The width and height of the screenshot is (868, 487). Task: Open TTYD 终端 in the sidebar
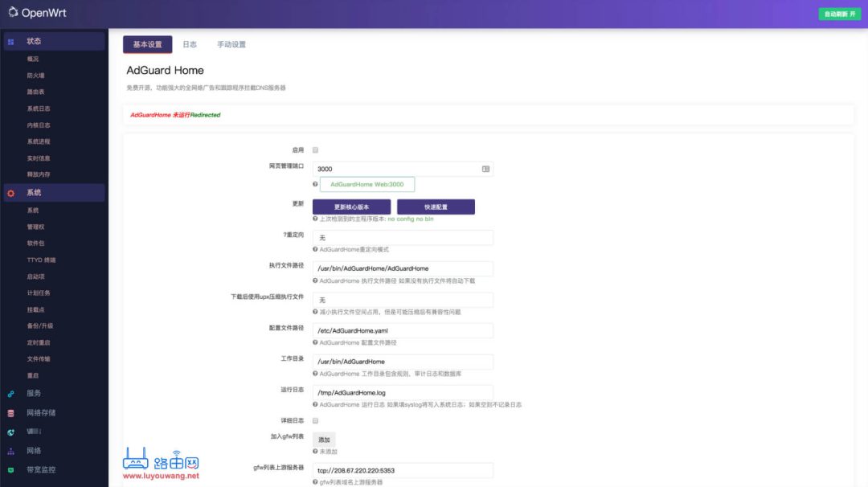pos(42,260)
